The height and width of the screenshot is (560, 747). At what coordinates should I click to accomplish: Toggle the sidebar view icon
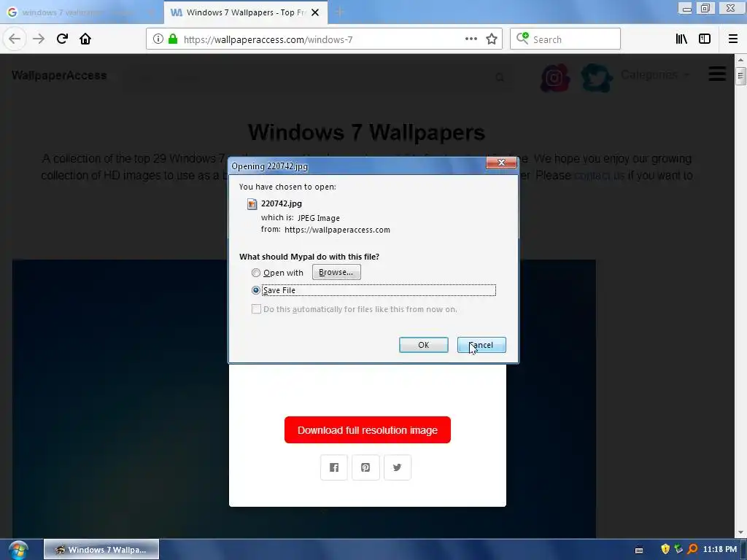click(705, 39)
